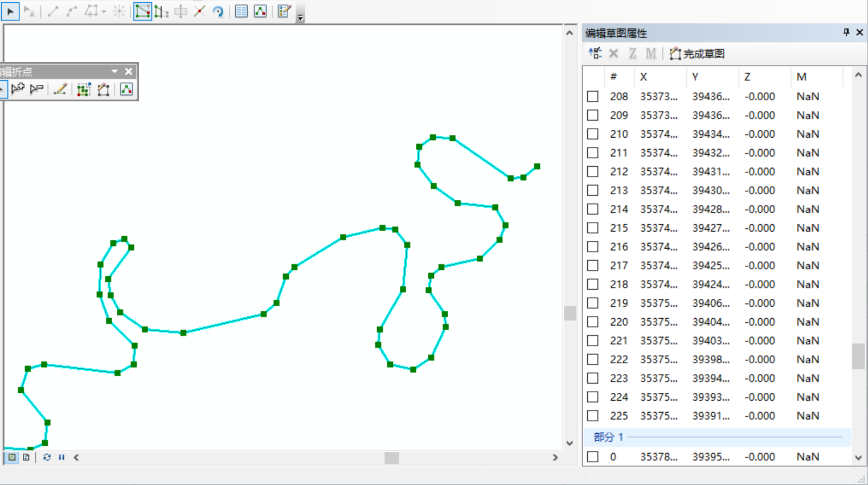Close the 编辑折点 floating toolbar
This screenshot has width=868, height=485.
[x=129, y=72]
